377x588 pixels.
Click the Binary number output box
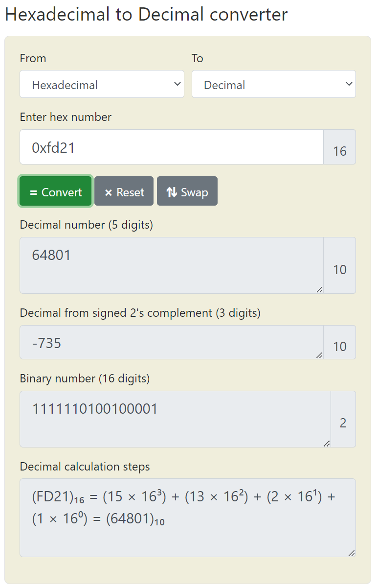(x=175, y=419)
